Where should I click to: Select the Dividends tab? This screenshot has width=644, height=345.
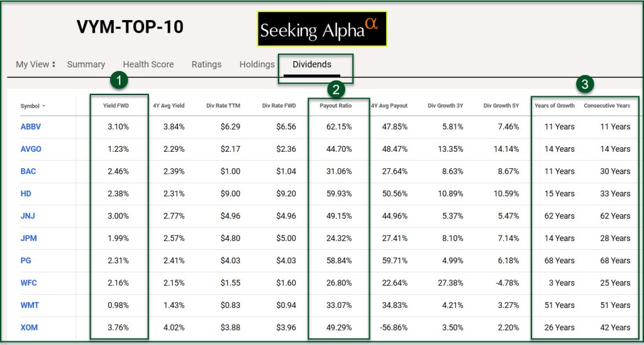coord(312,64)
